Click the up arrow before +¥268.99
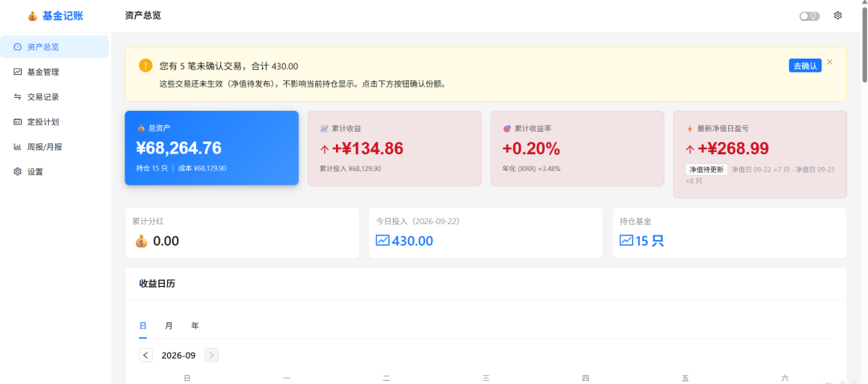The image size is (868, 384). click(x=690, y=149)
